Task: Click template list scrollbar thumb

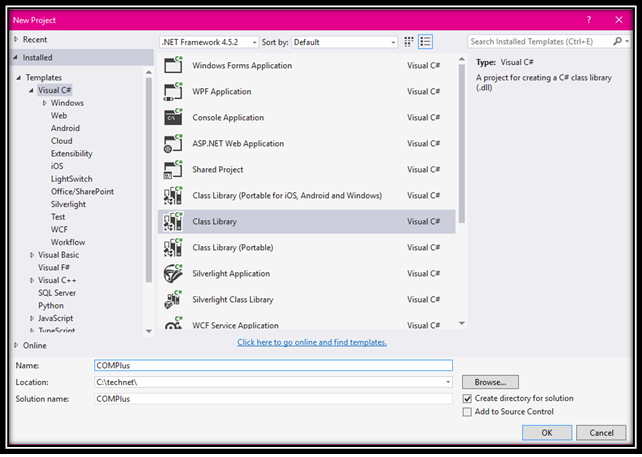Action: coord(462,143)
